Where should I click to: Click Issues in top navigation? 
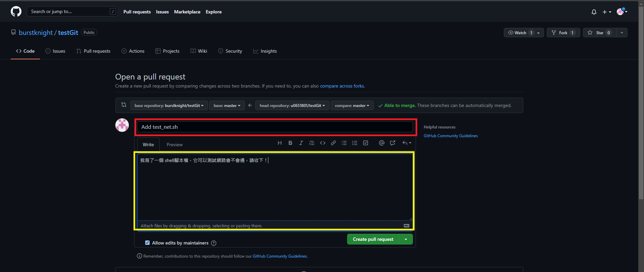[x=162, y=12]
